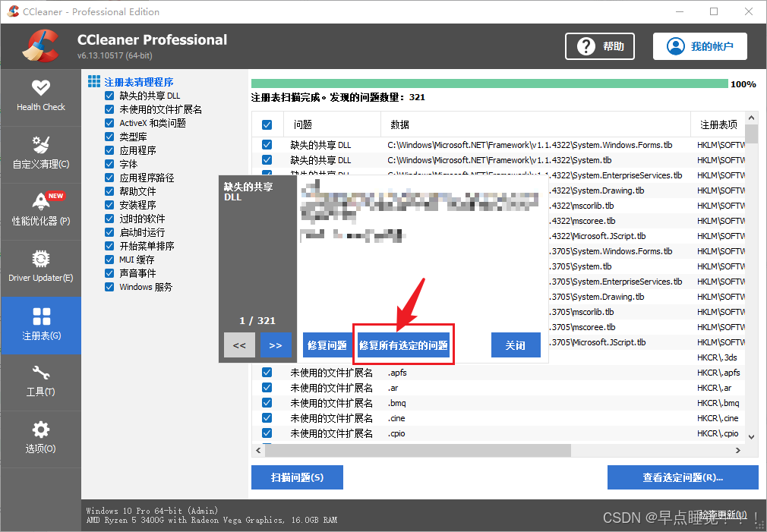Toggle 安装程序 checkbox
767x532 pixels.
109,205
